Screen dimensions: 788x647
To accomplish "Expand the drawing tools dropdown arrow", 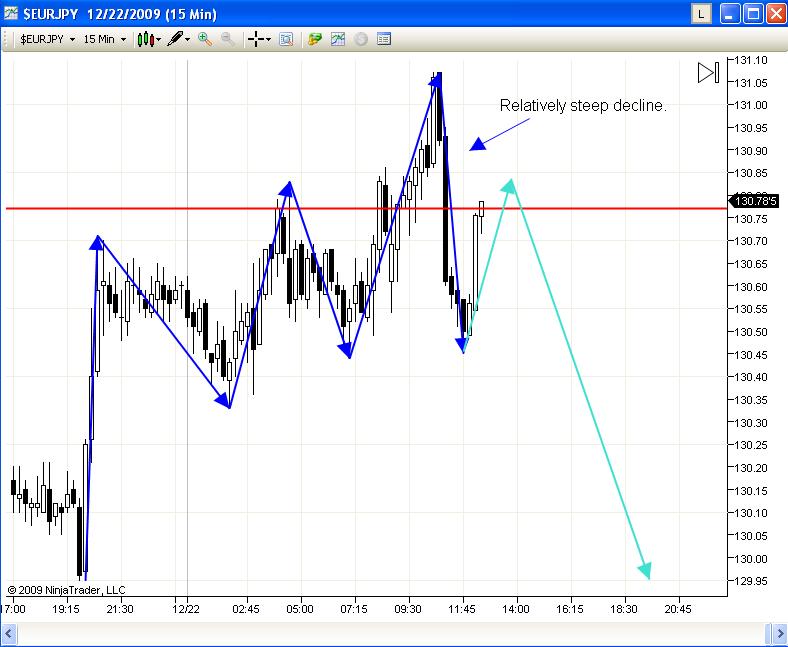I will click(187, 39).
